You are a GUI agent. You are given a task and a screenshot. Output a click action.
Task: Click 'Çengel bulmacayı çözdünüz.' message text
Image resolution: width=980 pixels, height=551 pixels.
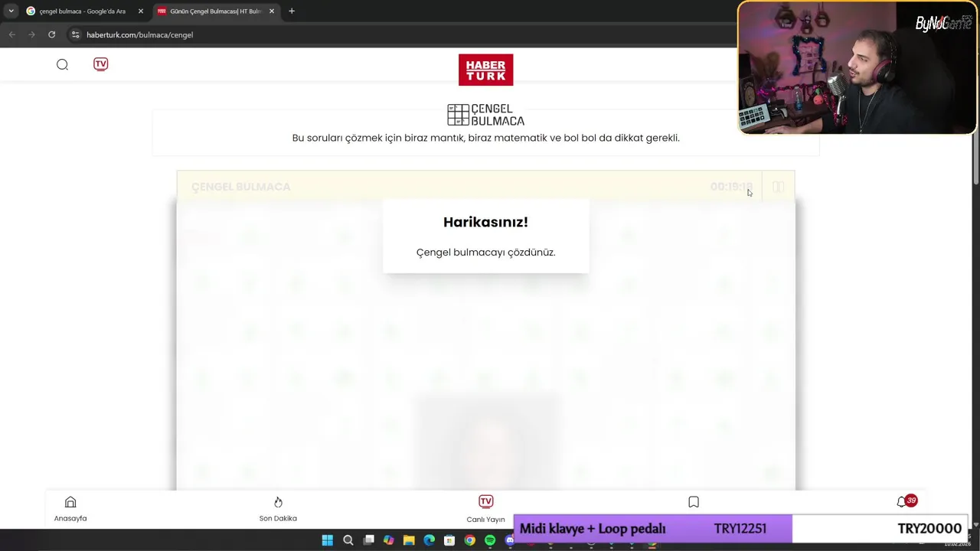tap(485, 253)
